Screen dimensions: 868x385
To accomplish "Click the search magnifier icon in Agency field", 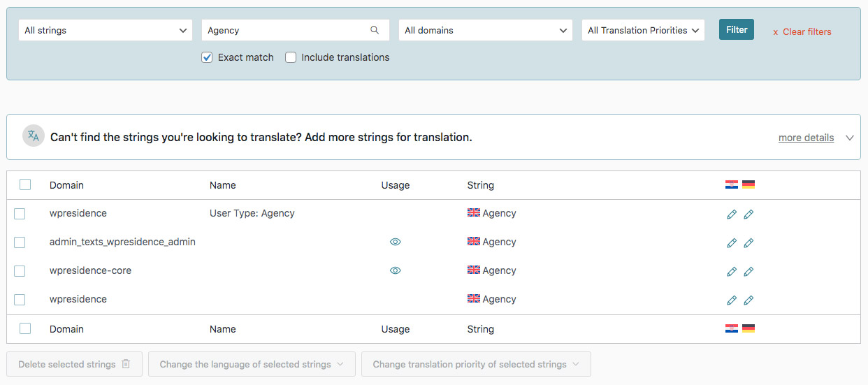I will tap(375, 30).
